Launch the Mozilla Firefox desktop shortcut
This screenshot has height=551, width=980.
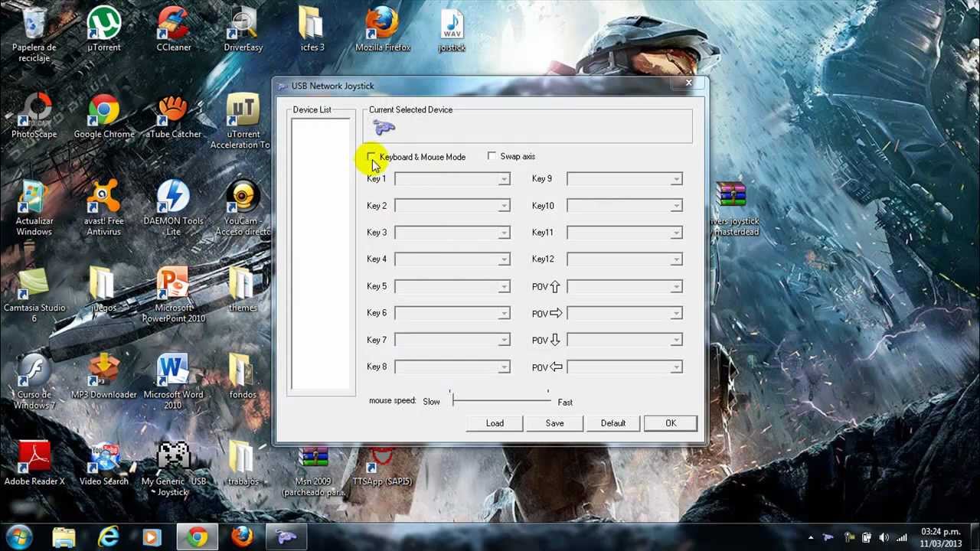[x=383, y=29]
